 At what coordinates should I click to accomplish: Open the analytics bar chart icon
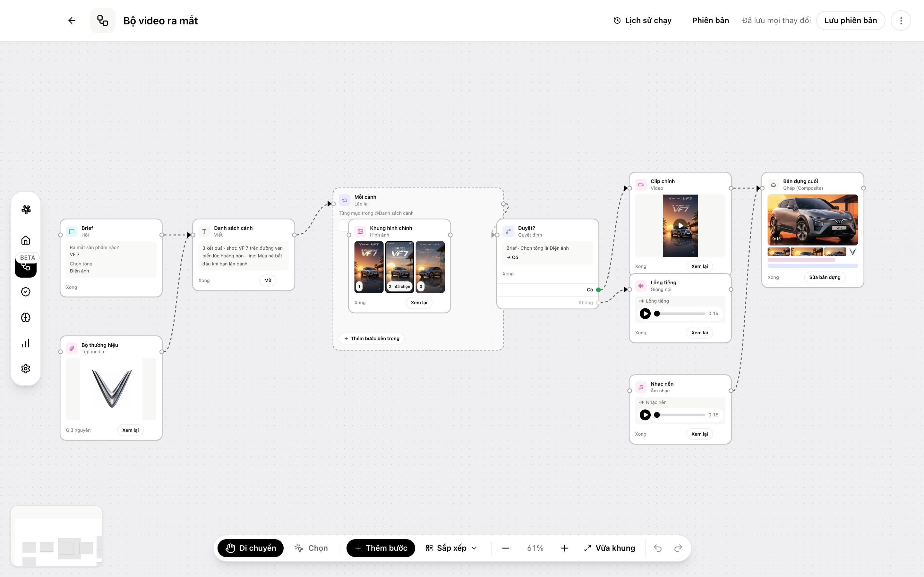[26, 343]
